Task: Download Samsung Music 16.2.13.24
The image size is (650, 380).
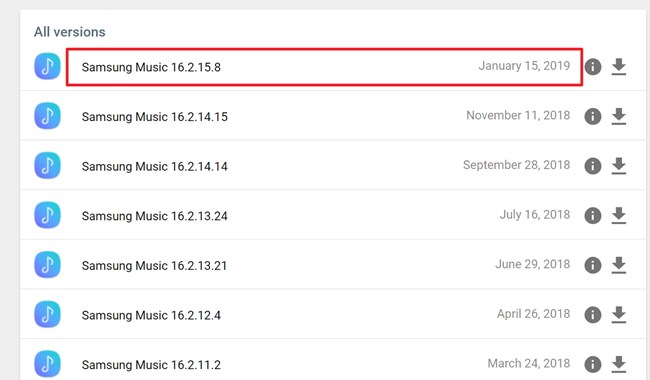Action: tap(618, 215)
